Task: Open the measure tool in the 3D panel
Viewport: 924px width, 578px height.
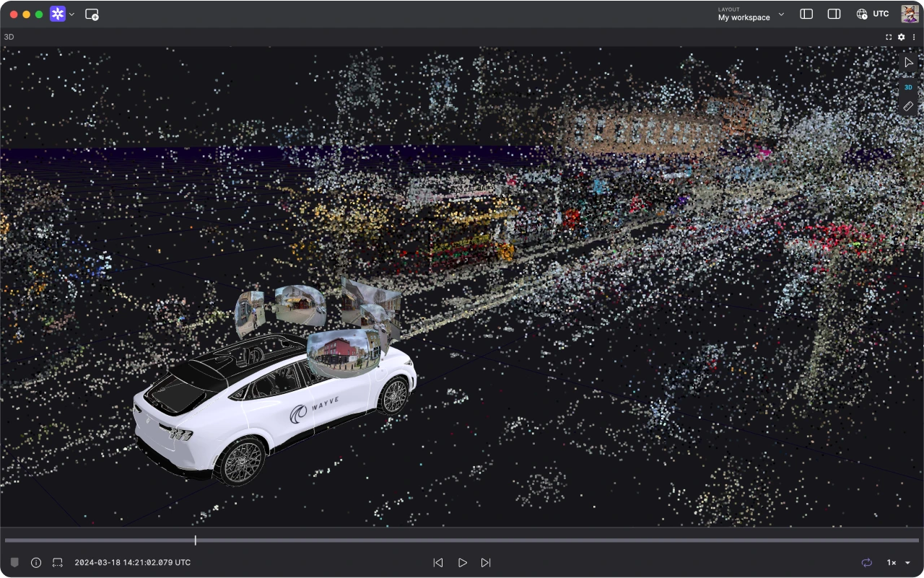Action: (x=909, y=106)
